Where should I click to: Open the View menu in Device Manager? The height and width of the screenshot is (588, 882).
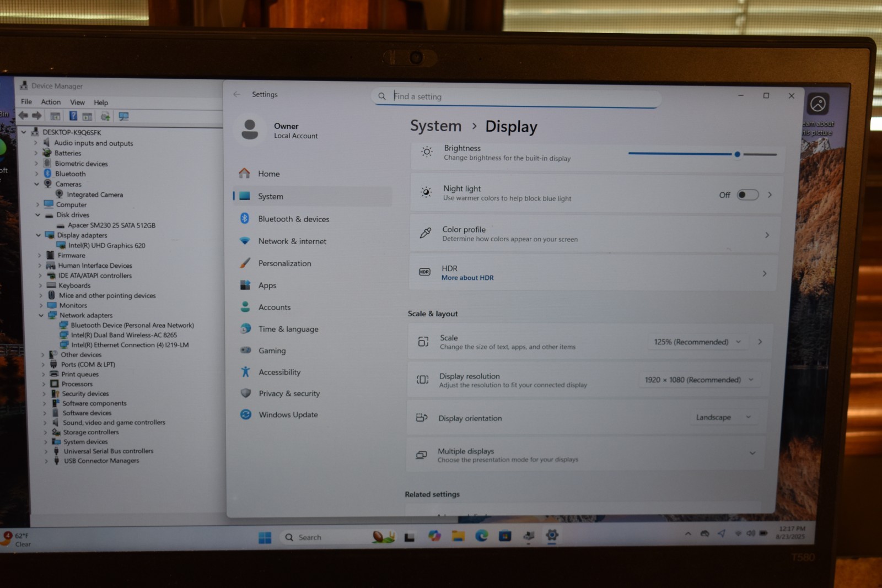pyautogui.click(x=77, y=102)
